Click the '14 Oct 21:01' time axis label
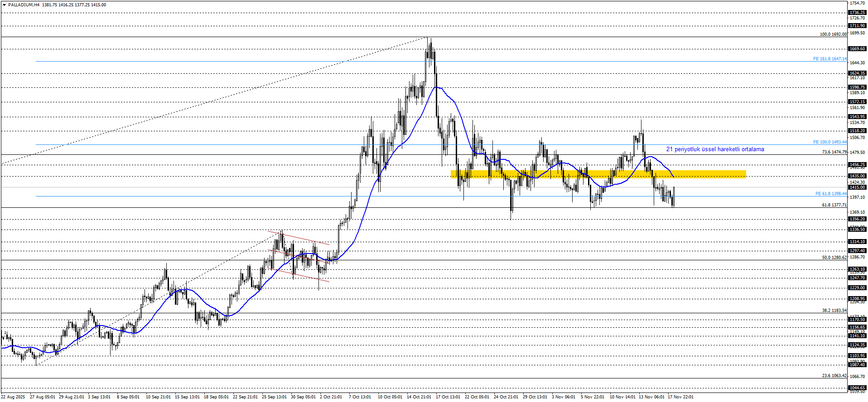Screen dimensions: 868x402 (419, 397)
